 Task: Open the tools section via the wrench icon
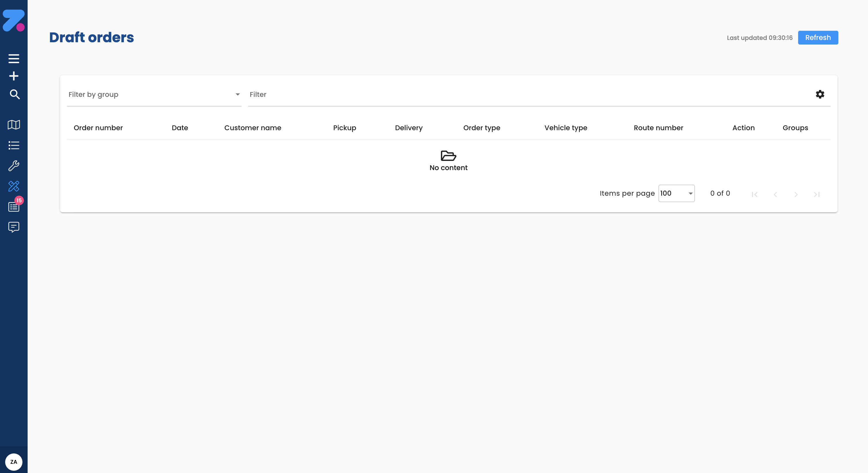(x=14, y=166)
